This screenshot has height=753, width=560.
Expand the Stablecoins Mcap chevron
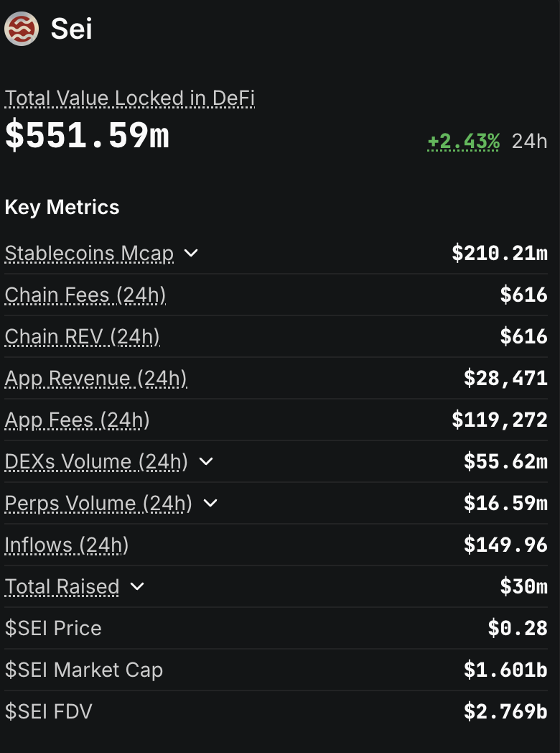click(191, 253)
